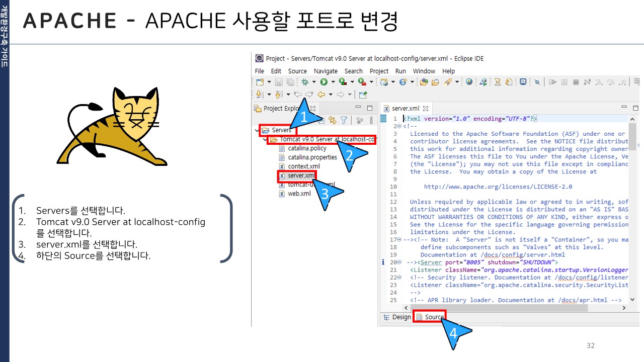Click the Project Explorer filter funnel icon

tap(344, 120)
